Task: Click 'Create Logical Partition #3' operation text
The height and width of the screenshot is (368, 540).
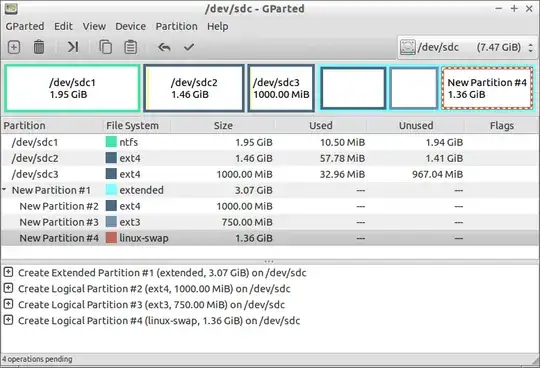Action: pos(152,305)
